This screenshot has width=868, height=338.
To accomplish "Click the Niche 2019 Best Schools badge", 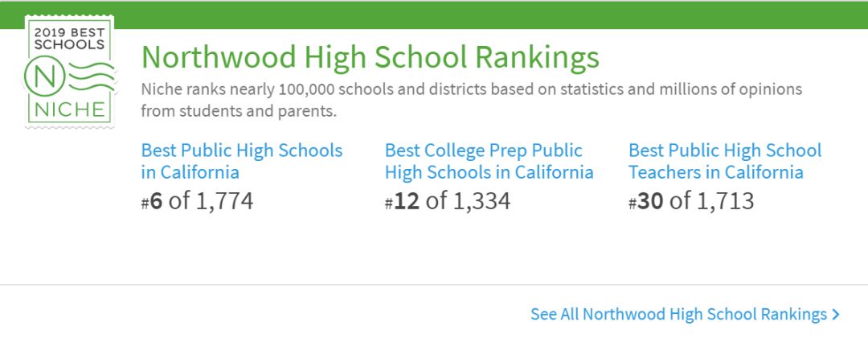I will (x=70, y=72).
